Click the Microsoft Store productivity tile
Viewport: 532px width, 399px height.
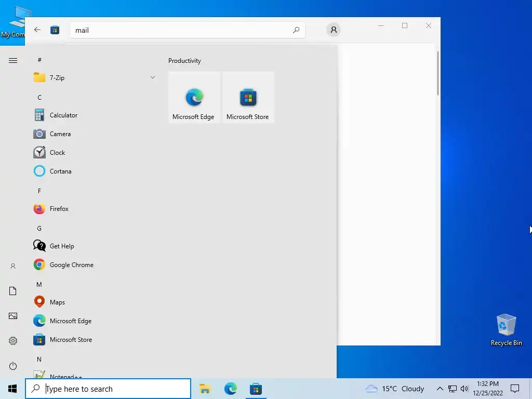(248, 97)
